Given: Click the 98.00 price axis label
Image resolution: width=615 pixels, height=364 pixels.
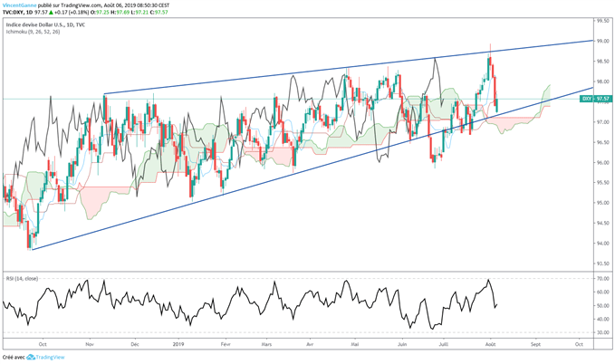Looking at the screenshot, I should tap(603, 81).
